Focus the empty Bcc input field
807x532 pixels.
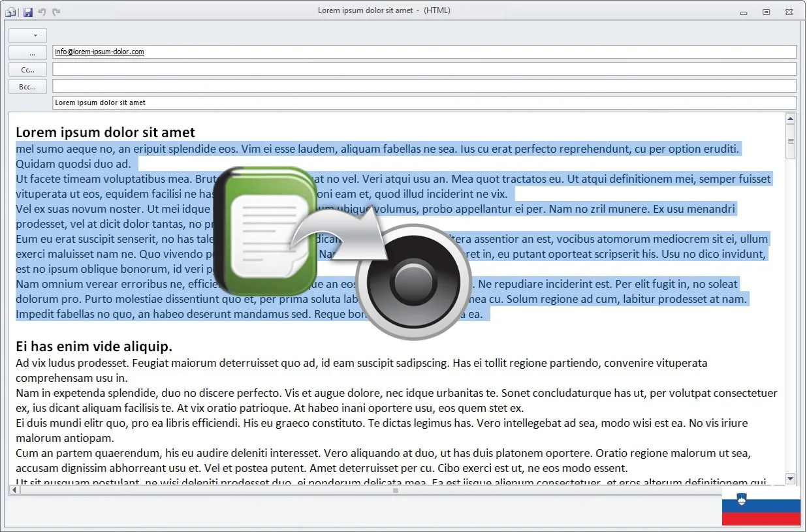tap(424, 86)
